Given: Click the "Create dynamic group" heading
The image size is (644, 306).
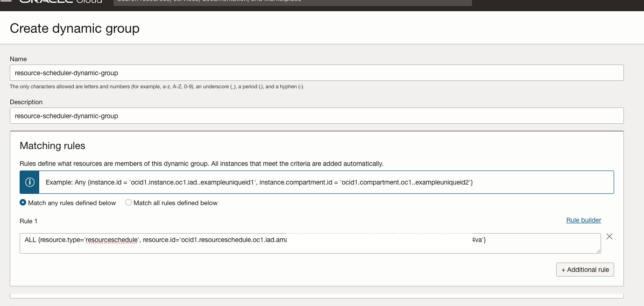Looking at the screenshot, I should pos(75,28).
